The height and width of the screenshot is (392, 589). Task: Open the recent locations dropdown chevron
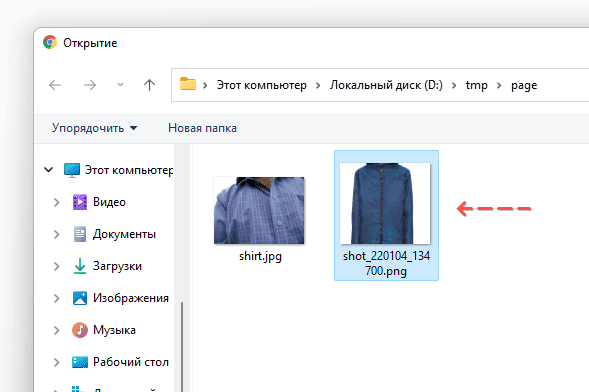(x=120, y=85)
